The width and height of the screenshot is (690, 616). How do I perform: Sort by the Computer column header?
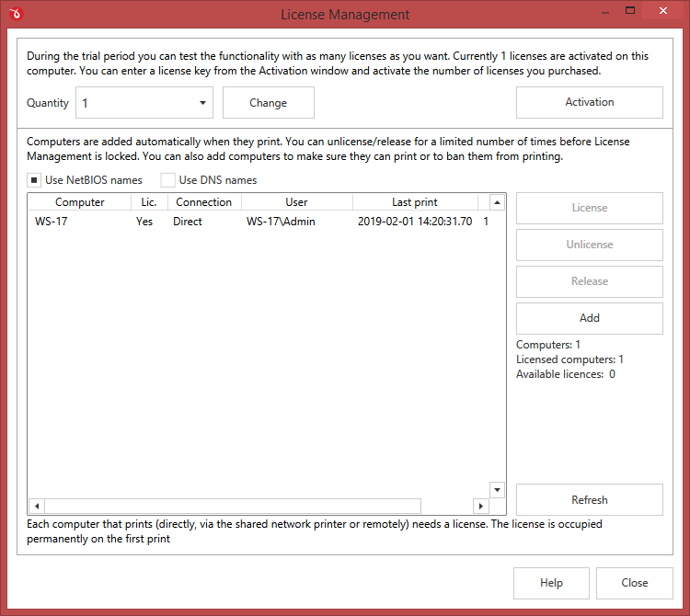pos(80,202)
